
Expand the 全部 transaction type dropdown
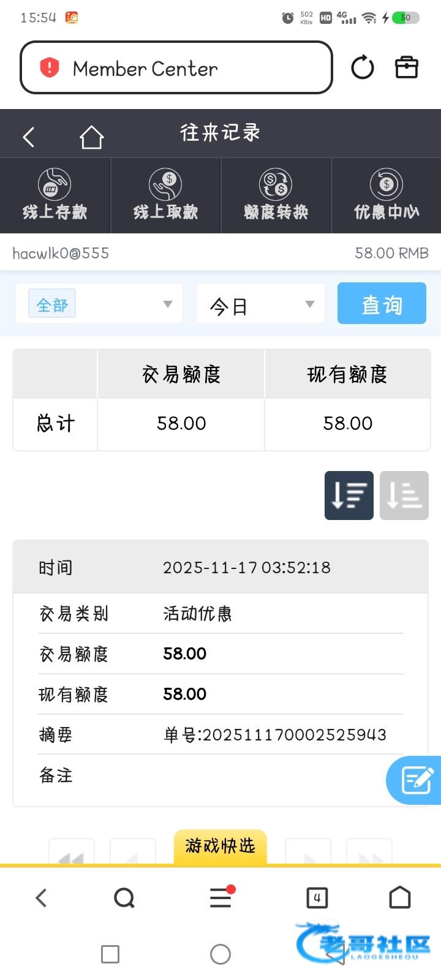click(x=99, y=304)
